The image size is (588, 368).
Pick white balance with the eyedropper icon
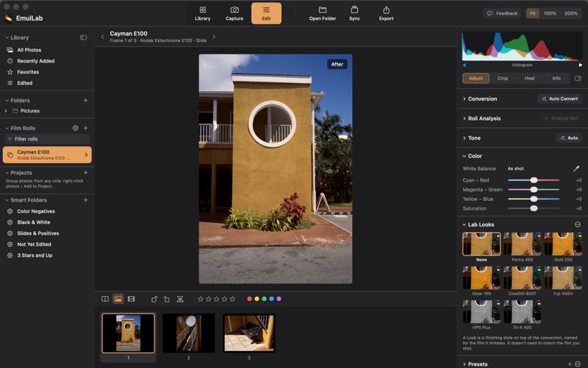(576, 169)
